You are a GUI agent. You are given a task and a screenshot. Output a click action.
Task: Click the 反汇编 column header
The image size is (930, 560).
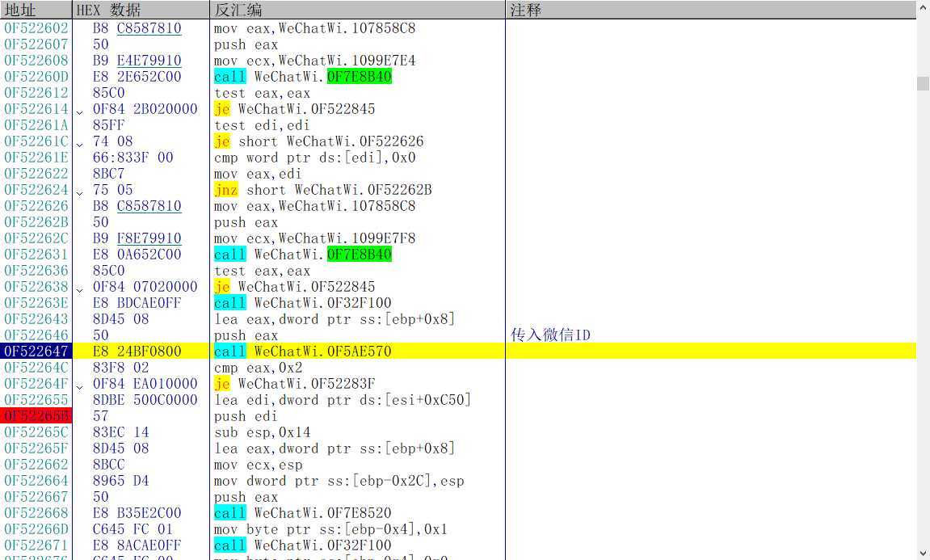(x=358, y=10)
